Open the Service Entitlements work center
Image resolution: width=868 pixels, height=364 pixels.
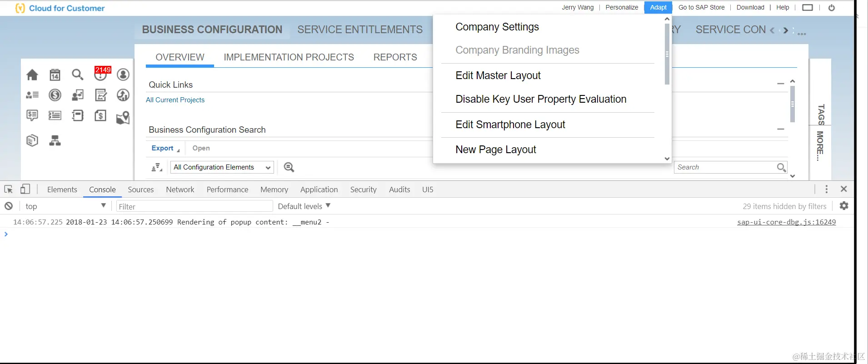pyautogui.click(x=360, y=30)
